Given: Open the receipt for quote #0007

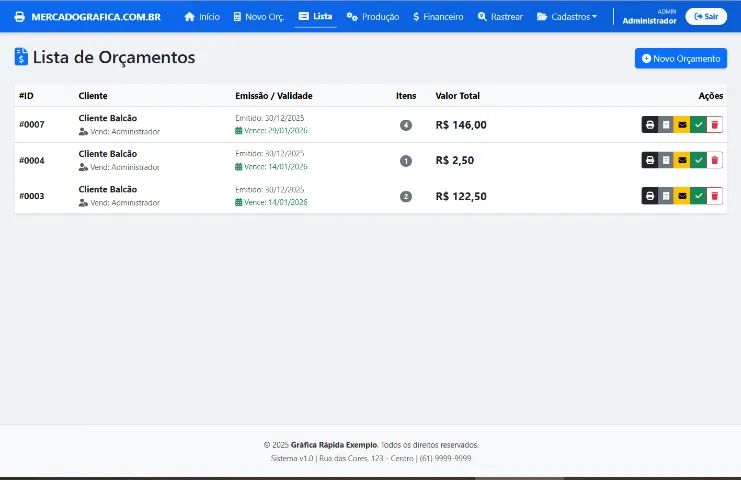Looking at the screenshot, I should [x=666, y=125].
